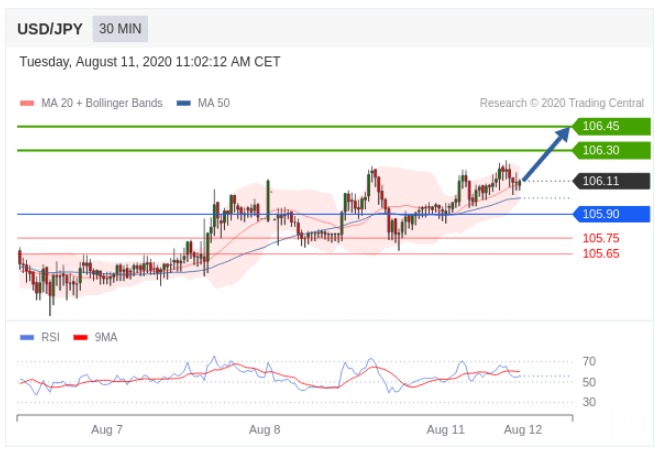Select the USD/JPY pair title

[50, 29]
